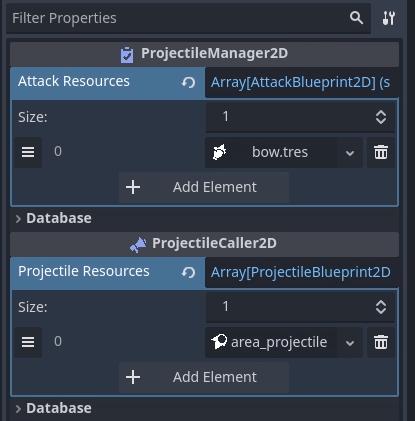This screenshot has height=421, width=415.
Task: Collapse the Array[AttackBlueprint2D] value
Action: (302, 82)
